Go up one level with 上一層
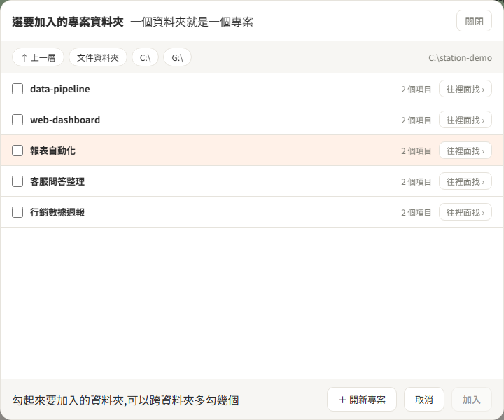This screenshot has width=504, height=420. [38, 57]
